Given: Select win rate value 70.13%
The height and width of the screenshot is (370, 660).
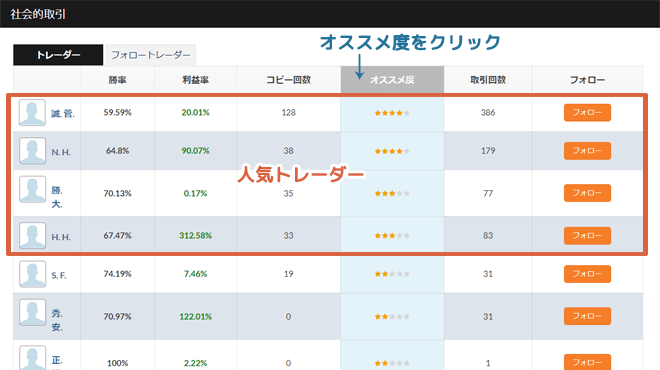Looking at the screenshot, I should 117,193.
